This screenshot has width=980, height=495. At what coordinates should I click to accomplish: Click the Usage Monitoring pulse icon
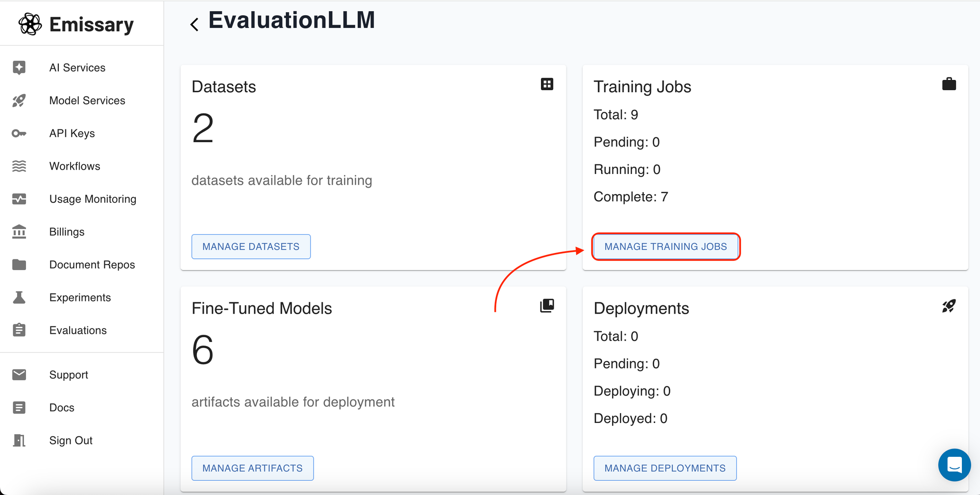[19, 199]
